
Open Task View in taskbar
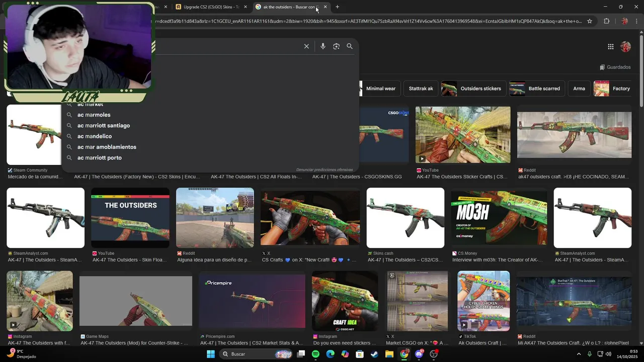[x=301, y=354]
